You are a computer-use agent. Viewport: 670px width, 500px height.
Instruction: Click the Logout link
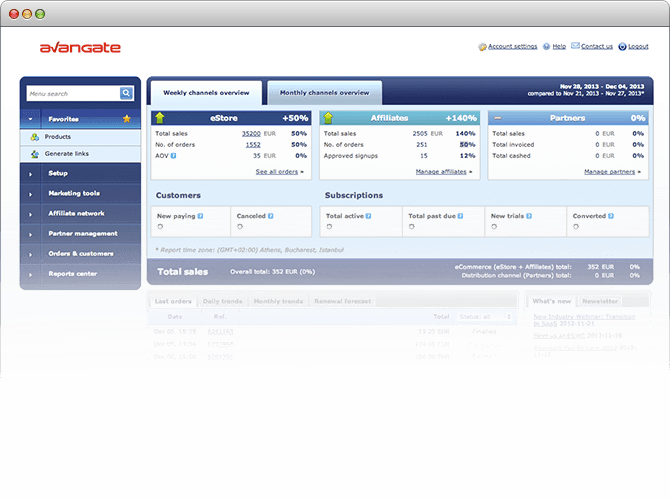point(638,47)
